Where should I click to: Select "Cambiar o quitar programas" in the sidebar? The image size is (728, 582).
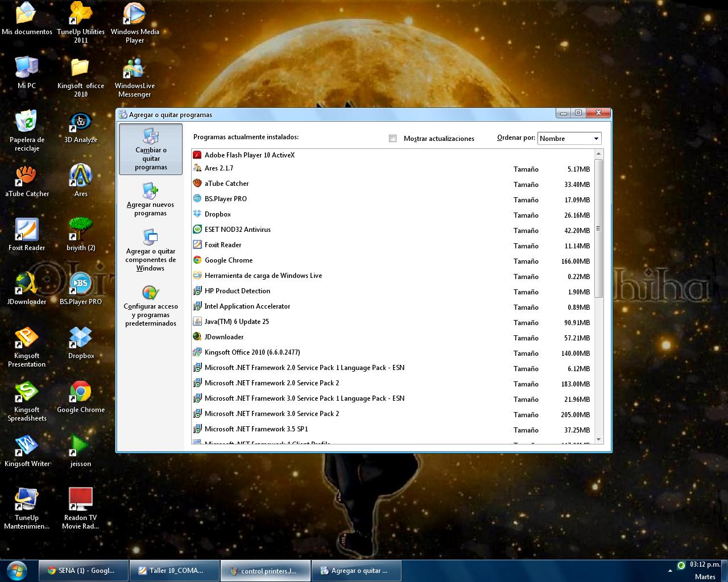(x=150, y=149)
